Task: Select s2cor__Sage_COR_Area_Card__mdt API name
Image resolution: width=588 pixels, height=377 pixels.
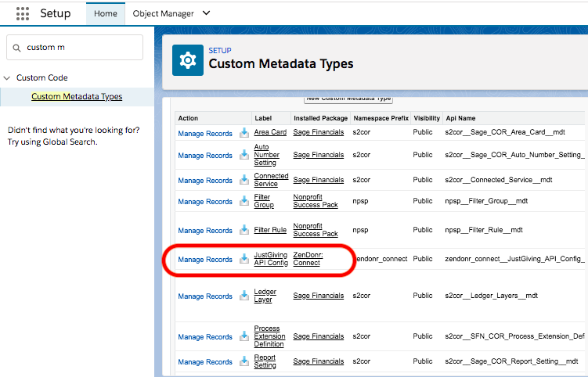Action: 505,132
